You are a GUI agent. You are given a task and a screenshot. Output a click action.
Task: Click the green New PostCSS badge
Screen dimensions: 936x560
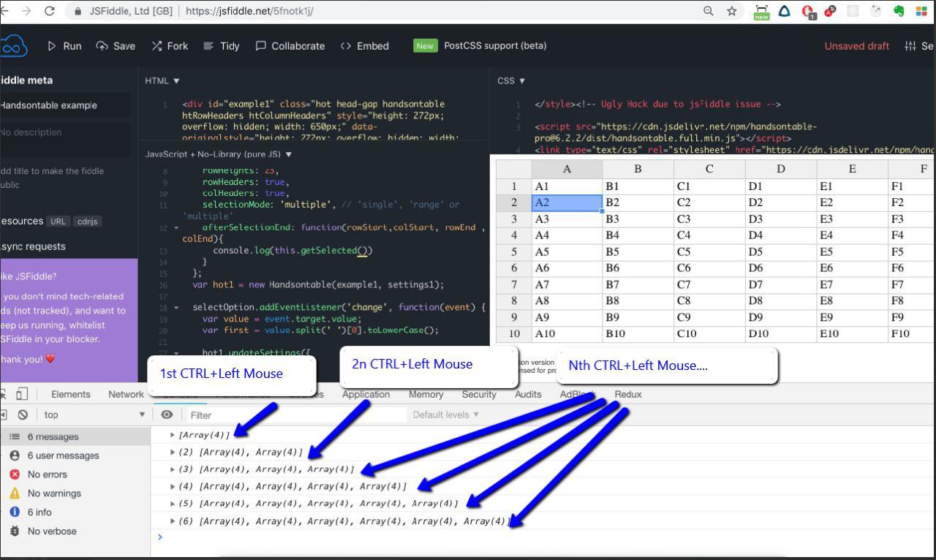tap(425, 46)
